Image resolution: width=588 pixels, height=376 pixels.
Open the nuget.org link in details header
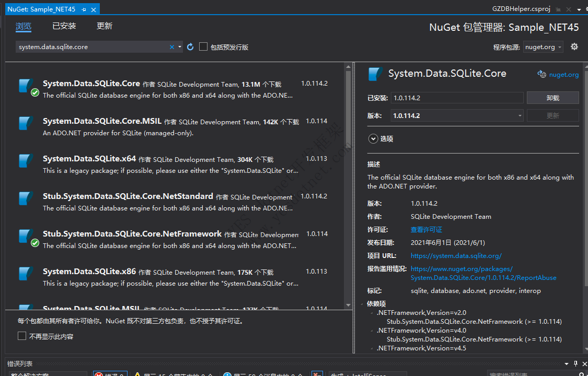[563, 75]
